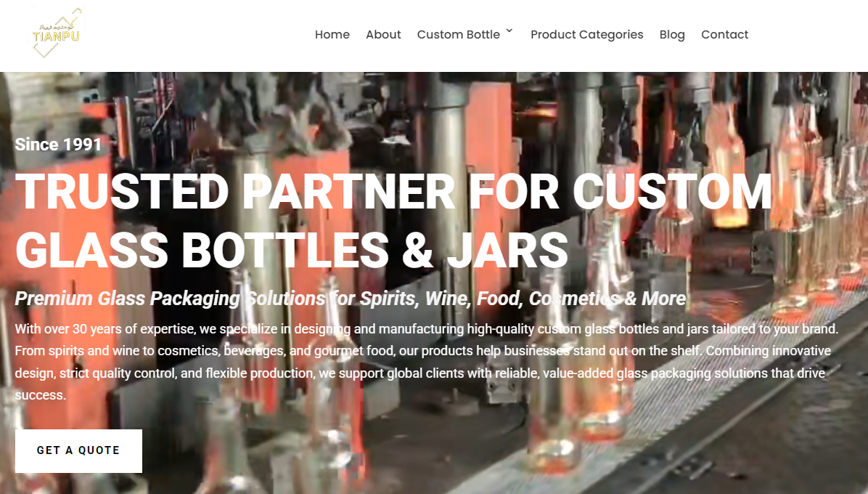Click the paragraph line starting "From spirits and wine"
The image size is (868, 494).
[x=423, y=351]
